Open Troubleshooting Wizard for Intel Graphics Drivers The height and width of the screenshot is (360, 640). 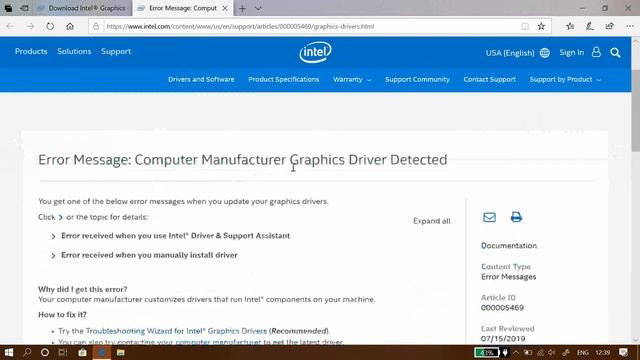[176, 331]
